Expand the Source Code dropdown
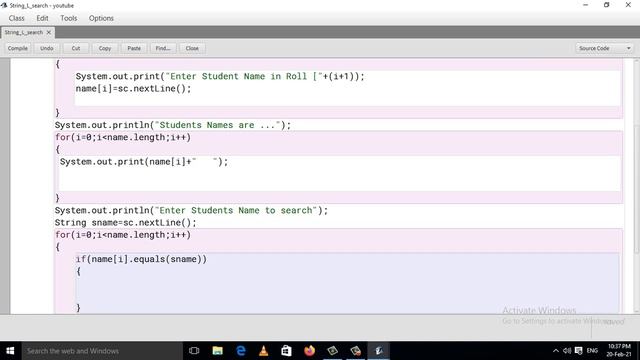 tap(604, 48)
